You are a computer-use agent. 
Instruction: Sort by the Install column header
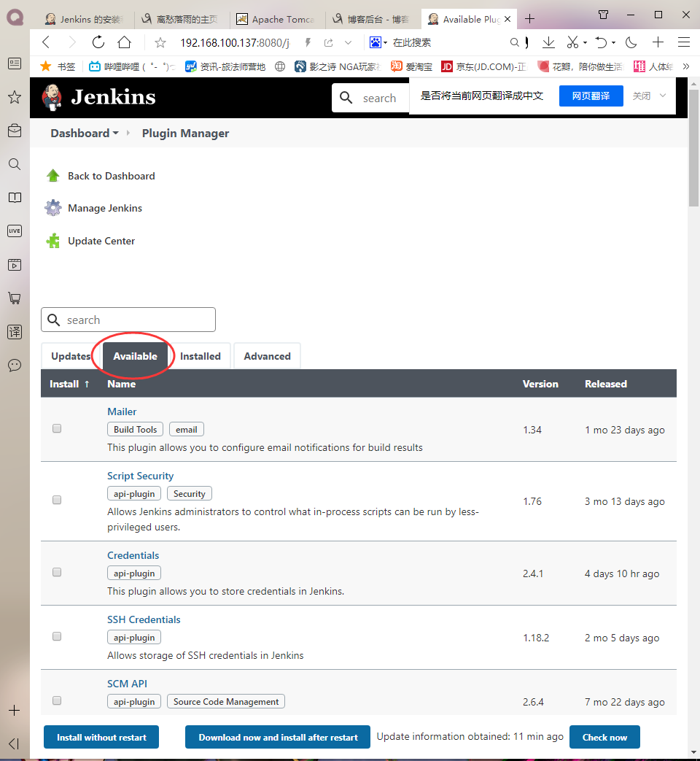(69, 383)
